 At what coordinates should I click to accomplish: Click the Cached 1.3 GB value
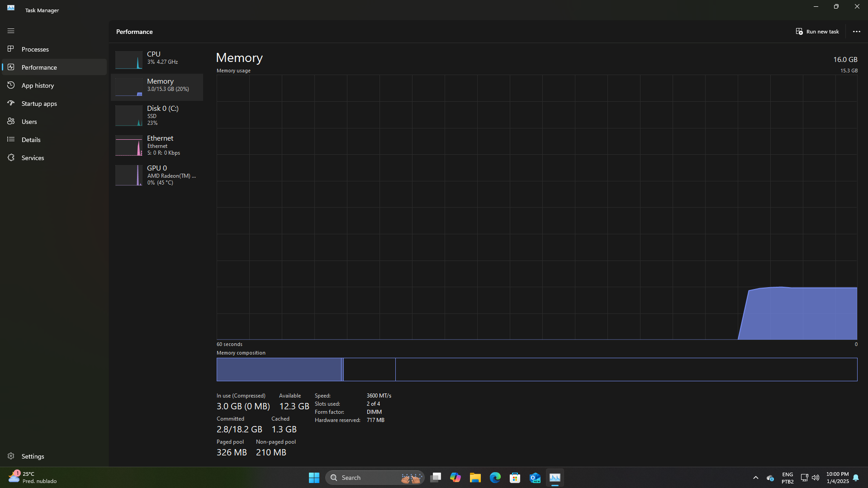pyautogui.click(x=284, y=429)
